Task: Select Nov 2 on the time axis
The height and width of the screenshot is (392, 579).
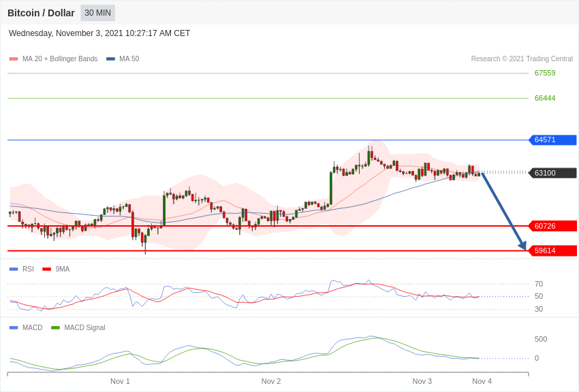Action: point(271,381)
